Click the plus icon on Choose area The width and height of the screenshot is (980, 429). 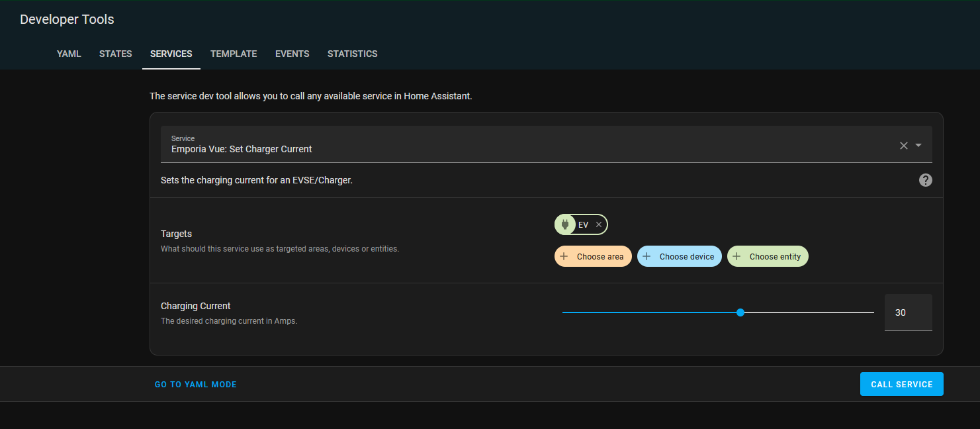[563, 256]
